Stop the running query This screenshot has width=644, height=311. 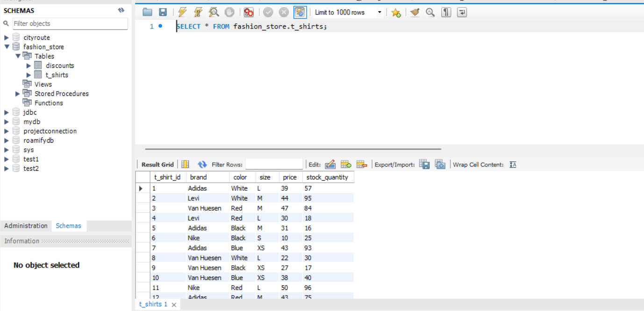229,13
